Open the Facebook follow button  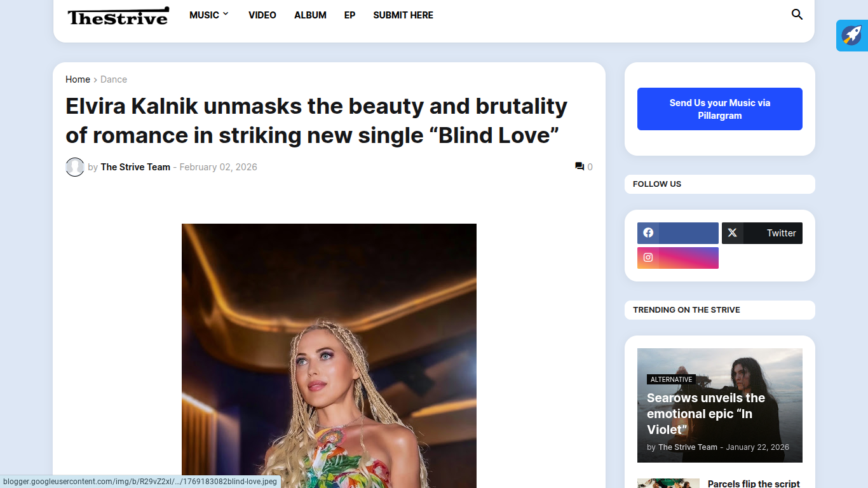pos(677,233)
